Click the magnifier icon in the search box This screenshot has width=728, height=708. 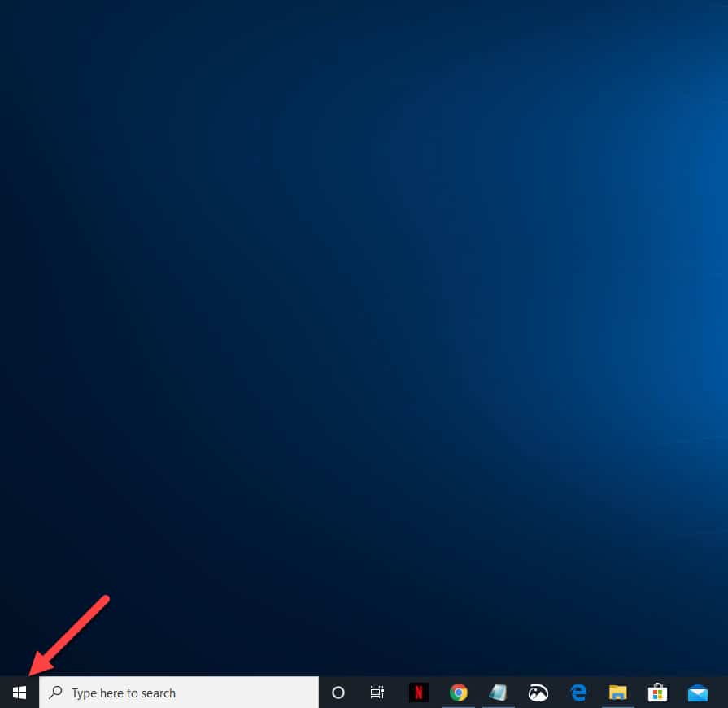click(x=55, y=693)
